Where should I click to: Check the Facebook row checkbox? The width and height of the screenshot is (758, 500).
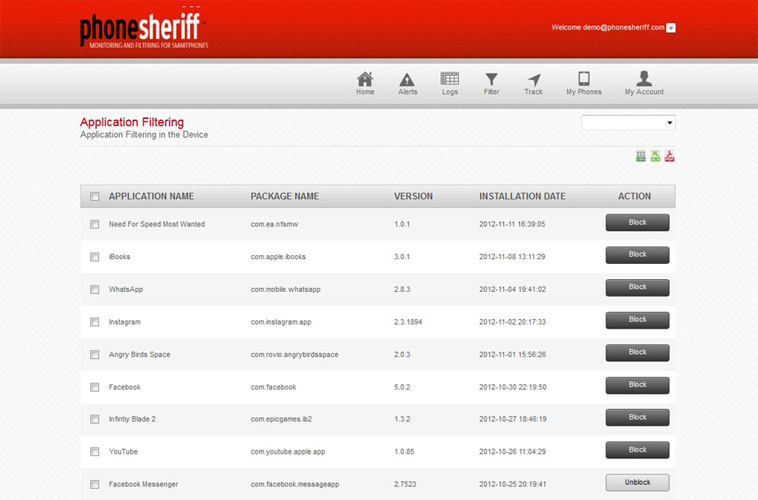[x=94, y=387]
